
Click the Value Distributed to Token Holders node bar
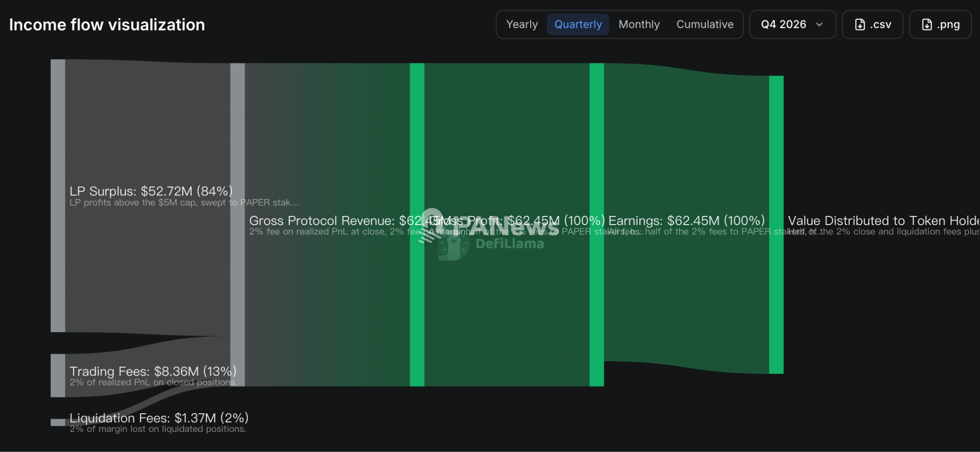pyautogui.click(x=776, y=225)
